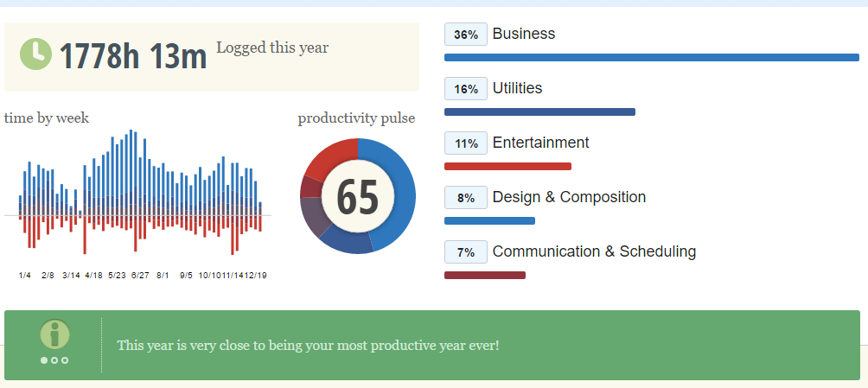The width and height of the screenshot is (868, 388).
Task: Click the green info icon
Action: pyautogui.click(x=54, y=334)
